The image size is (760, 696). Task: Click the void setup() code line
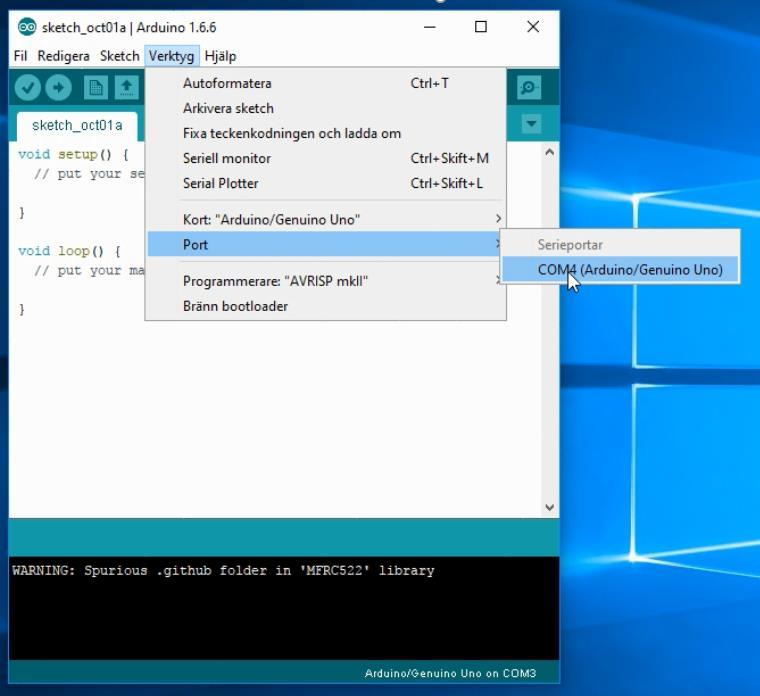tap(74, 154)
